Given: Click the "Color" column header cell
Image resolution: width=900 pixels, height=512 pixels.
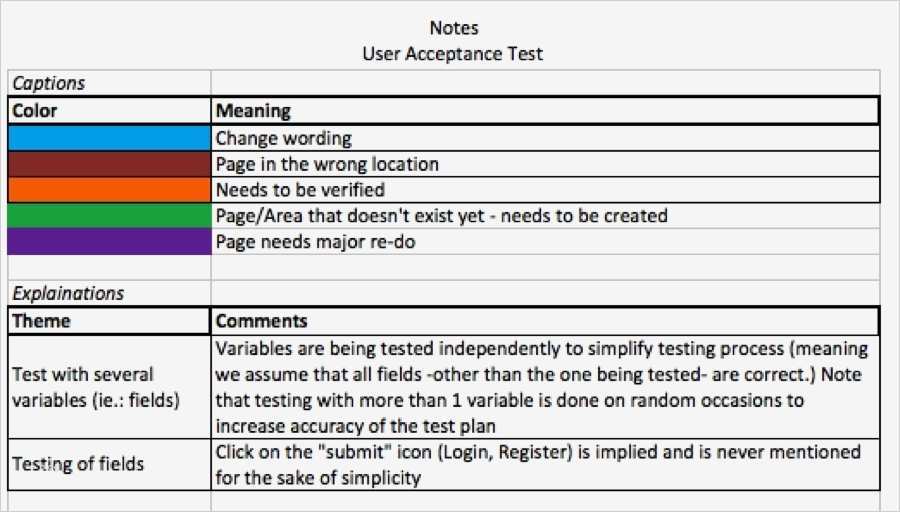Looking at the screenshot, I should click(x=108, y=111).
